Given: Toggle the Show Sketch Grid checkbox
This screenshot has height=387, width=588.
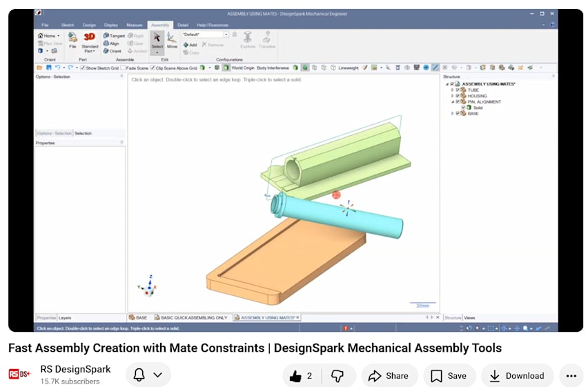Looking at the screenshot, I should 83,68.
